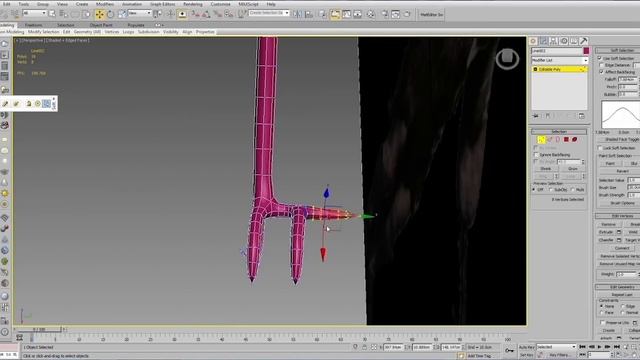Image resolution: width=640 pixels, height=360 pixels.
Task: Click Configure Modifier Sets icon
Action: point(582,116)
